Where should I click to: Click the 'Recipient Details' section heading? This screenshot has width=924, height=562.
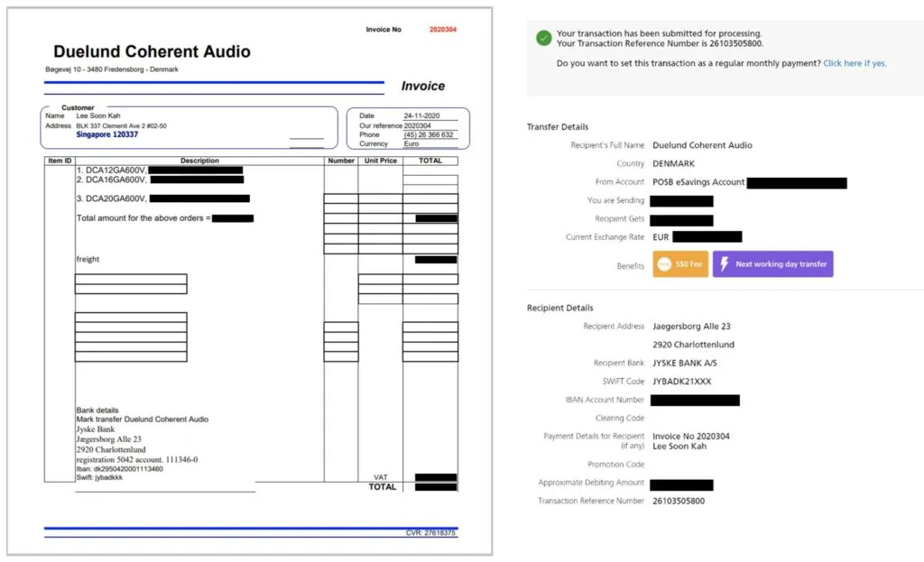pos(559,309)
